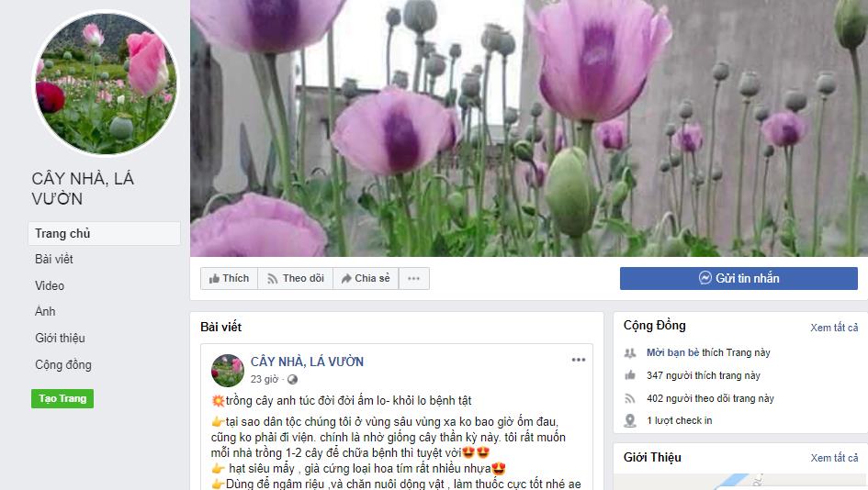The height and width of the screenshot is (490, 868).
Task: Go to Video section
Action: pyautogui.click(x=50, y=285)
